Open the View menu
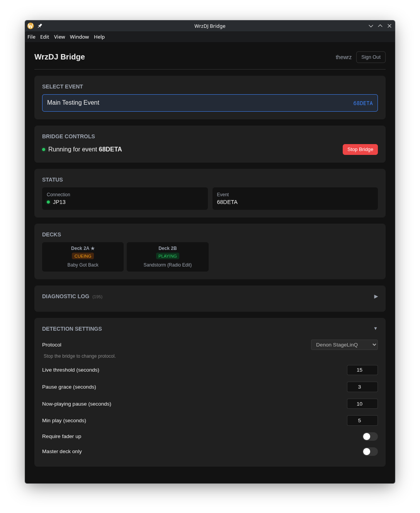The image size is (420, 513). click(x=59, y=37)
